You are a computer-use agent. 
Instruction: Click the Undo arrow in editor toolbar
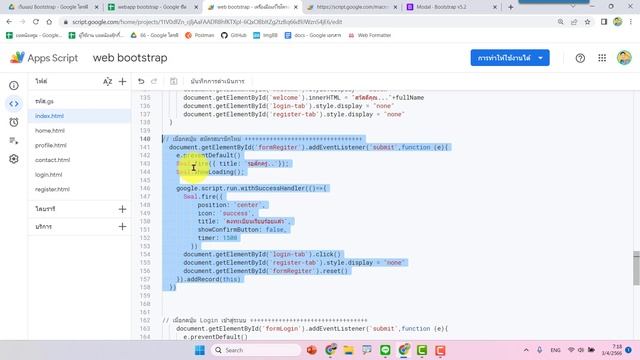click(141, 81)
